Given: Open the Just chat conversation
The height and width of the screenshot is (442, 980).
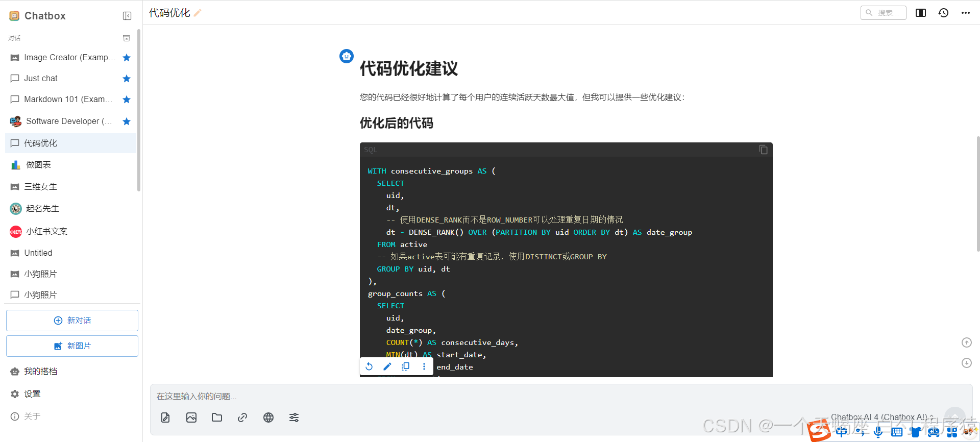Looking at the screenshot, I should point(70,79).
